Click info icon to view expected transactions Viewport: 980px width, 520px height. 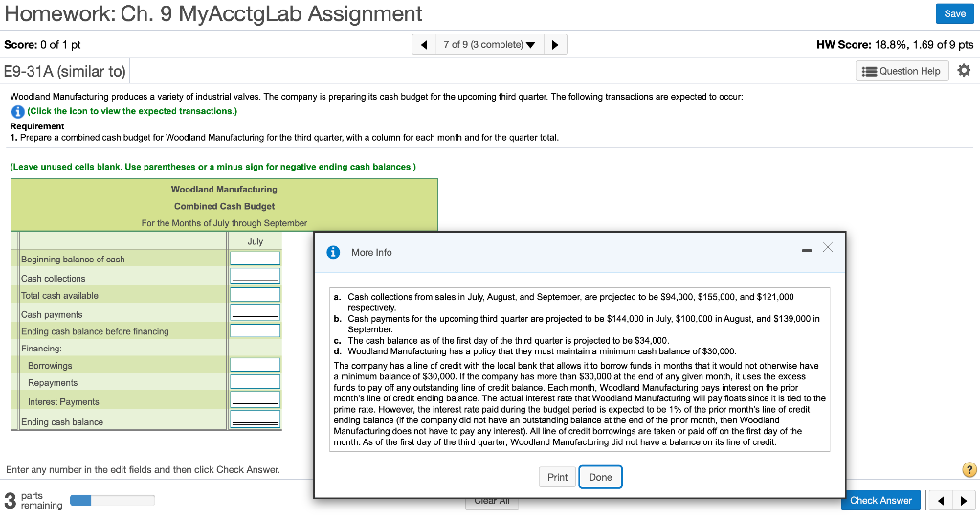point(17,111)
